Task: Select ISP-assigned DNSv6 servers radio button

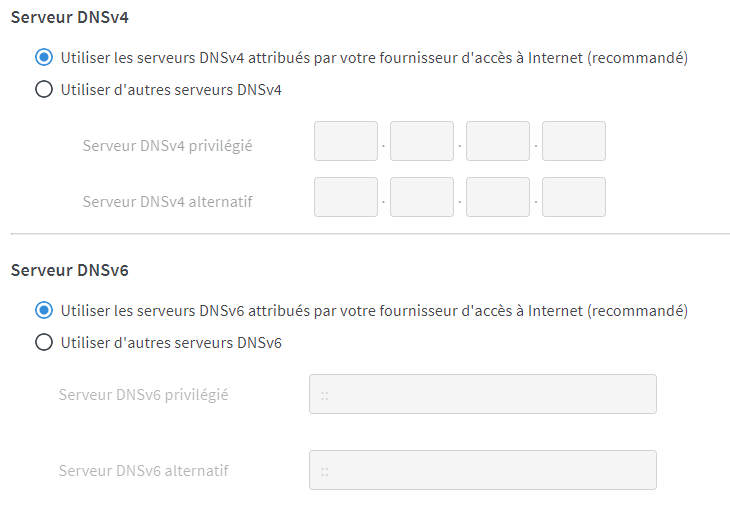Action: point(43,310)
